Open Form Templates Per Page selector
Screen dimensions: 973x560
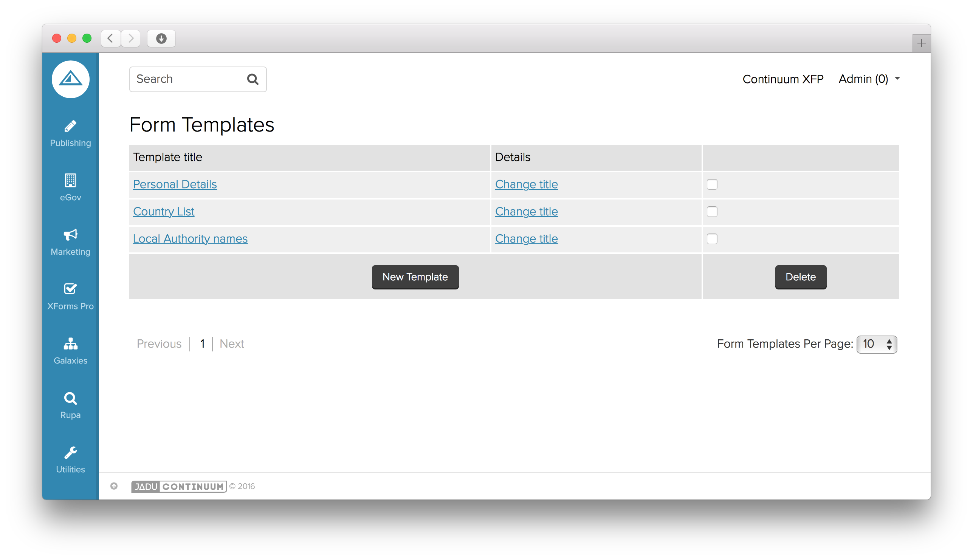(877, 344)
